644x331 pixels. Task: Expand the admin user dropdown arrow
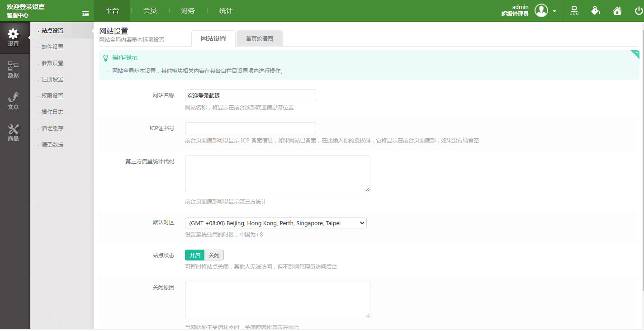click(x=554, y=11)
